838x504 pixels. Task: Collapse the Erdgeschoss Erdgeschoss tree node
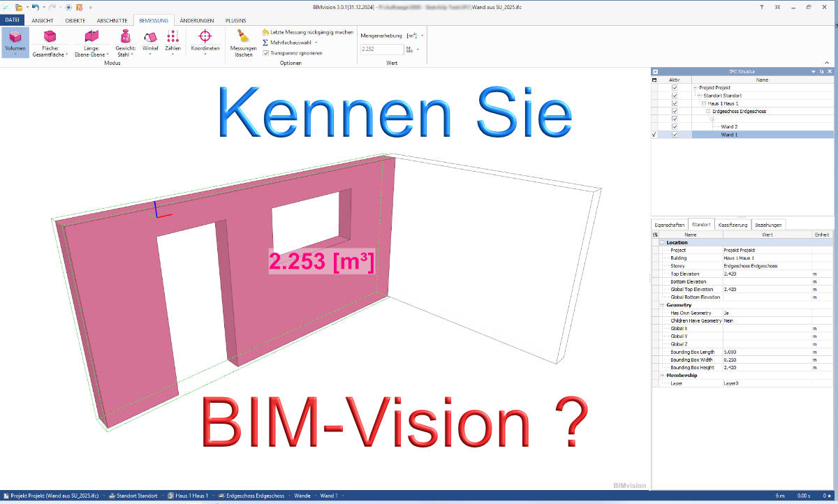click(708, 111)
